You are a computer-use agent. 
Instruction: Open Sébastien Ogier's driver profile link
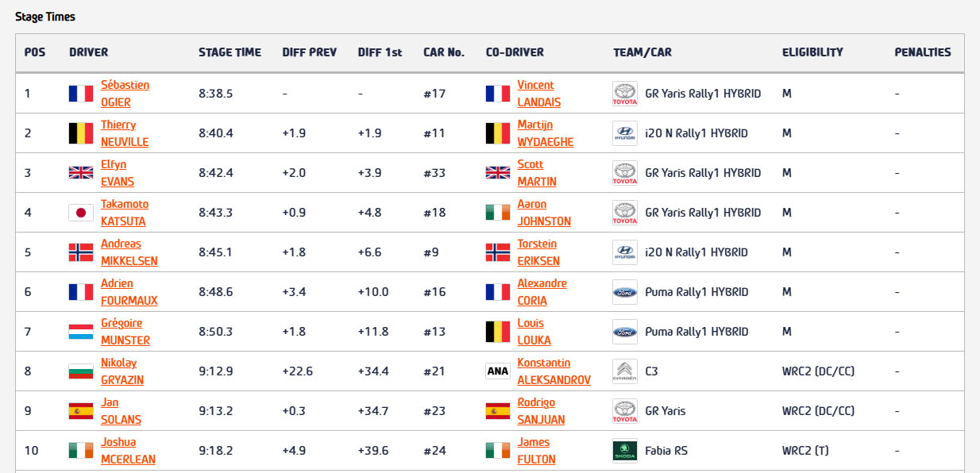click(125, 94)
